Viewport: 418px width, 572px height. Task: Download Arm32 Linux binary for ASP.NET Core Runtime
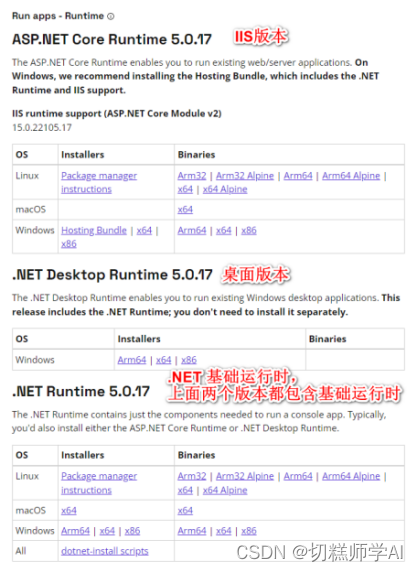click(x=192, y=176)
